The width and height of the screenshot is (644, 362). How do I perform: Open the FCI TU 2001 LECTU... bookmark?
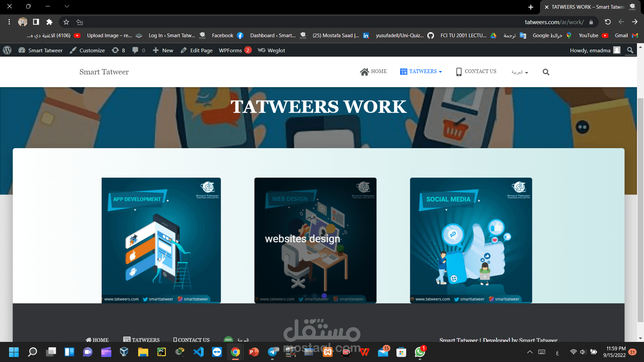pos(468,36)
